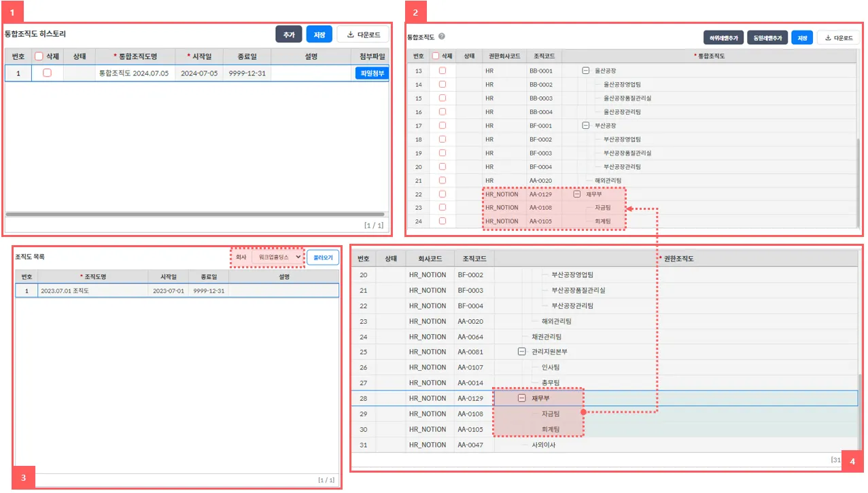868x493 pixels.
Task: Collapse the 재무부 node in 권한조직도 row 28
Action: point(522,399)
